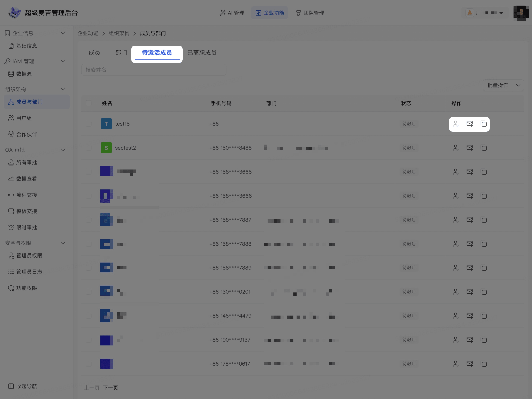Click 企业功能 in the breadcrumb
Viewport: 532px width, 399px height.
(88, 33)
